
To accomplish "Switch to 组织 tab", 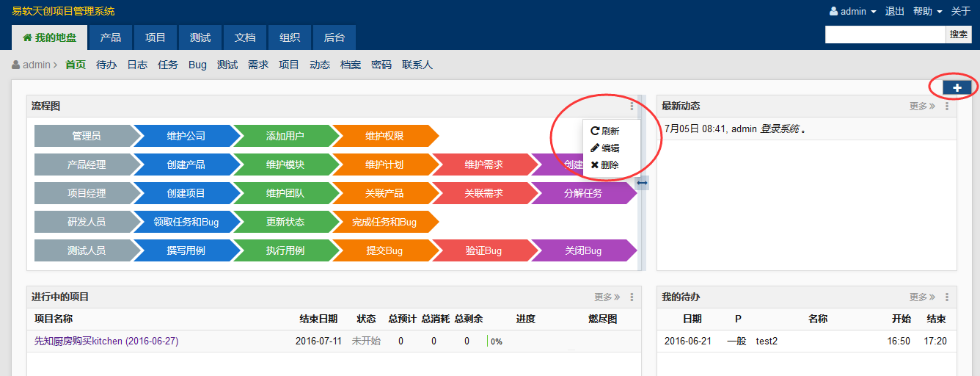I will (x=290, y=37).
